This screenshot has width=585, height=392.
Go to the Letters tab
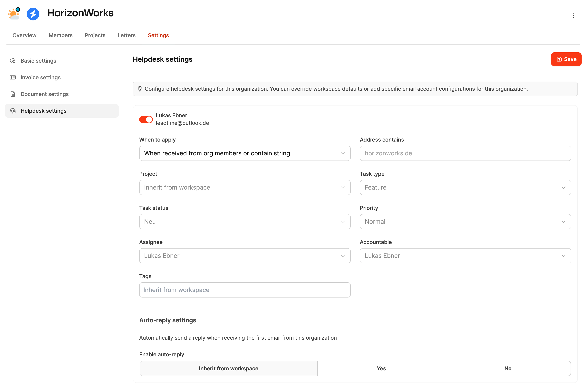[x=127, y=35]
